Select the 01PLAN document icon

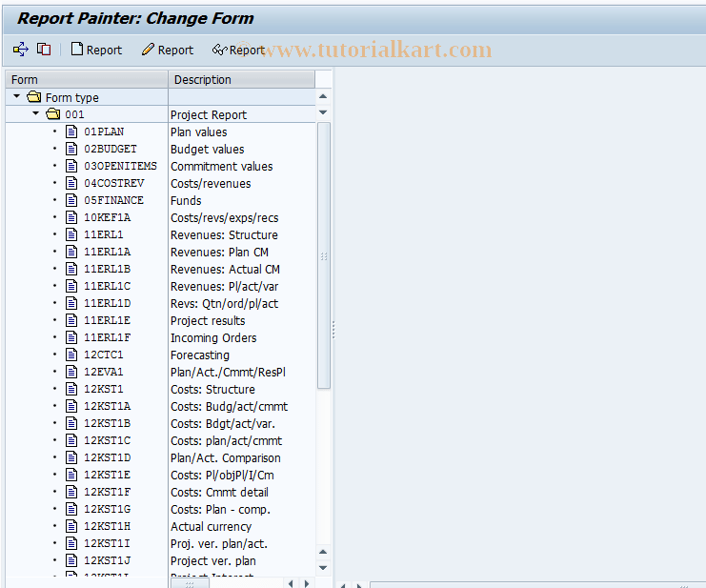tap(71, 132)
